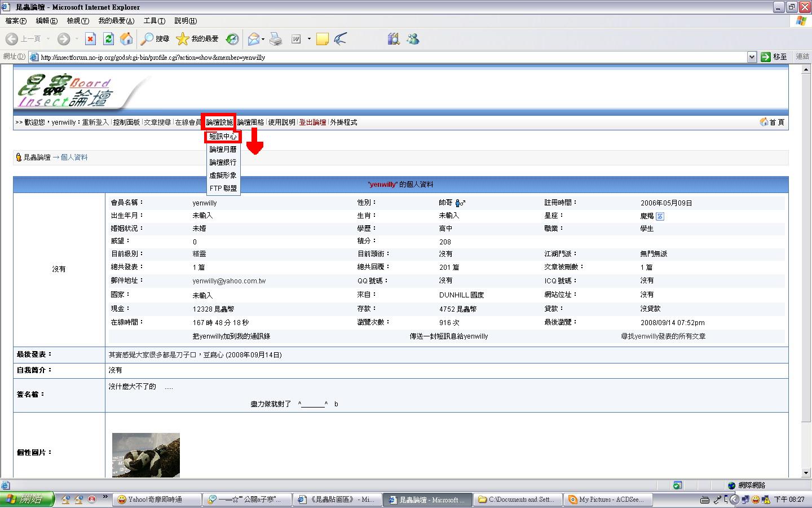Expand the address bar dropdown arrow

click(x=751, y=57)
